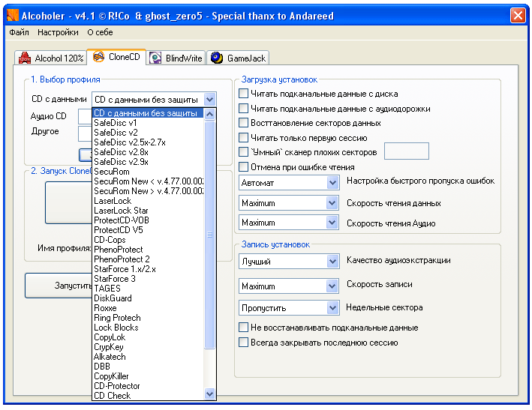This screenshot has width=532, height=410.
Task: Click the list scrollbar up arrow
Action: coord(209,114)
